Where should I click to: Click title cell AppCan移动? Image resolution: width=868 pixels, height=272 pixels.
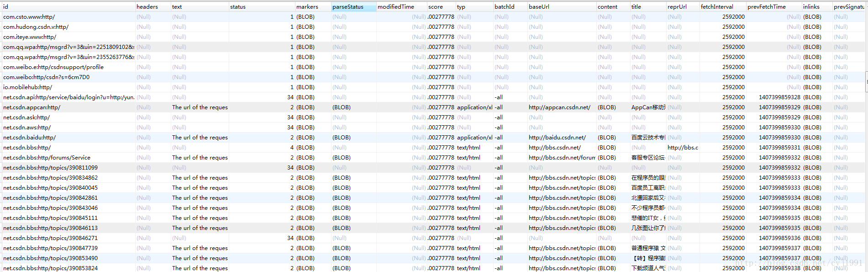tap(648, 107)
